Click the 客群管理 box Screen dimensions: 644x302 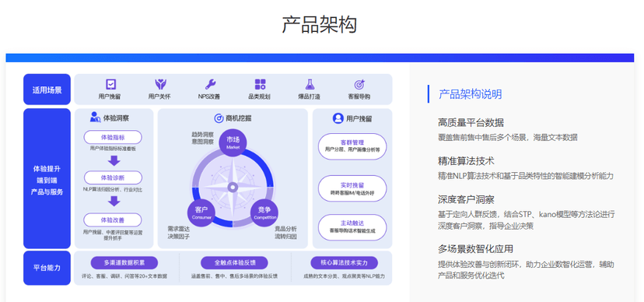[x=352, y=146]
